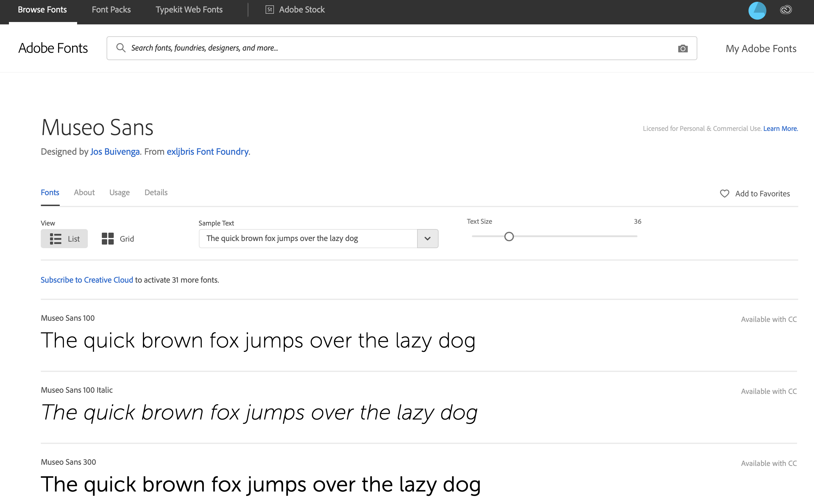
Task: Open designer Jos Buivenga link
Action: click(115, 152)
